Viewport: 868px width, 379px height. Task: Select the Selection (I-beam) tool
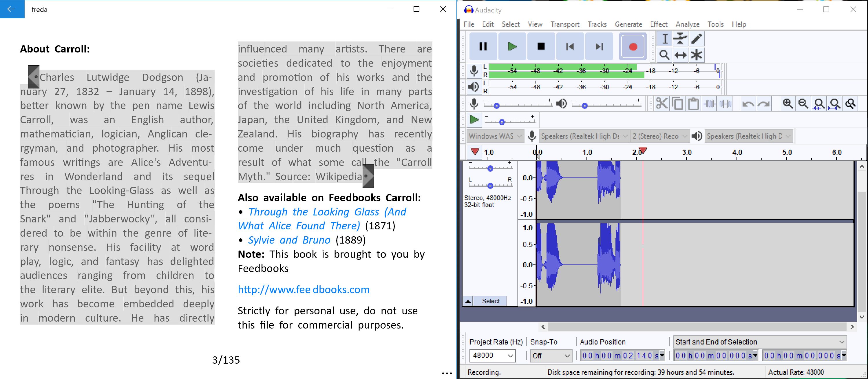click(664, 39)
